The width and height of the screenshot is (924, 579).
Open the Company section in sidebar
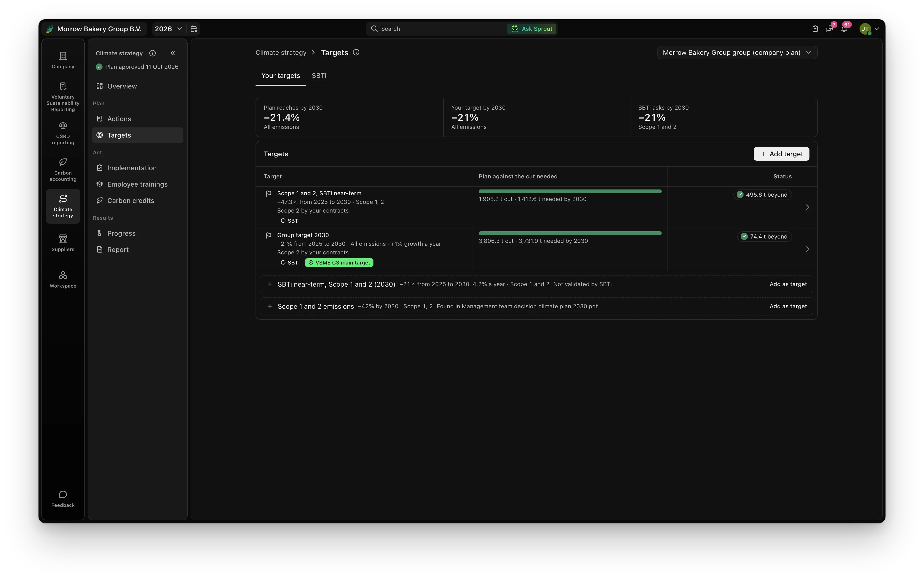(63, 60)
